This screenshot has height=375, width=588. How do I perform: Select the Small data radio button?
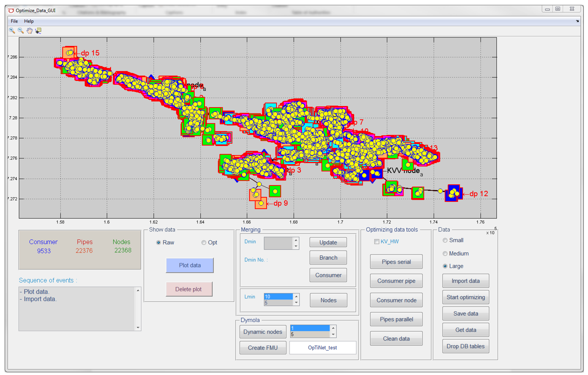point(445,240)
